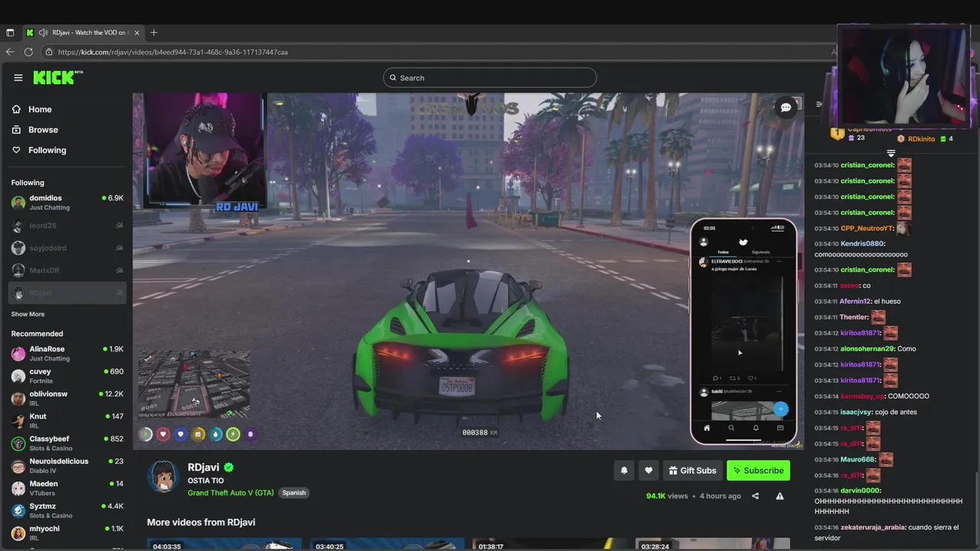Click the tab actions icon left of the Kick tab
This screenshot has height=551, width=980.
[10, 33]
